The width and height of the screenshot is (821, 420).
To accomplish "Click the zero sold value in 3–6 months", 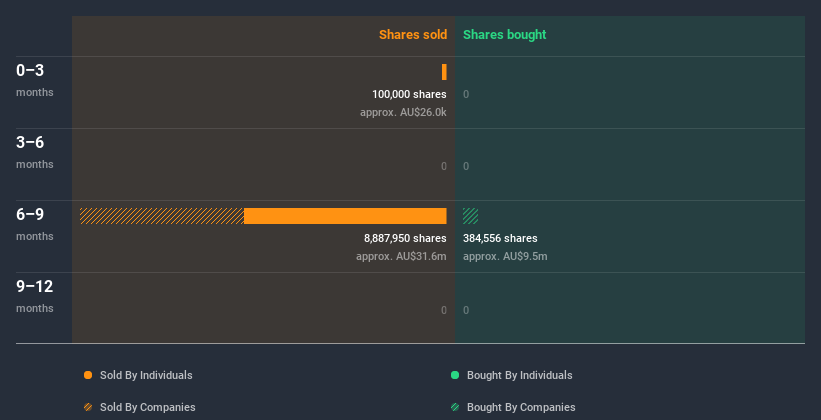I will (x=444, y=167).
